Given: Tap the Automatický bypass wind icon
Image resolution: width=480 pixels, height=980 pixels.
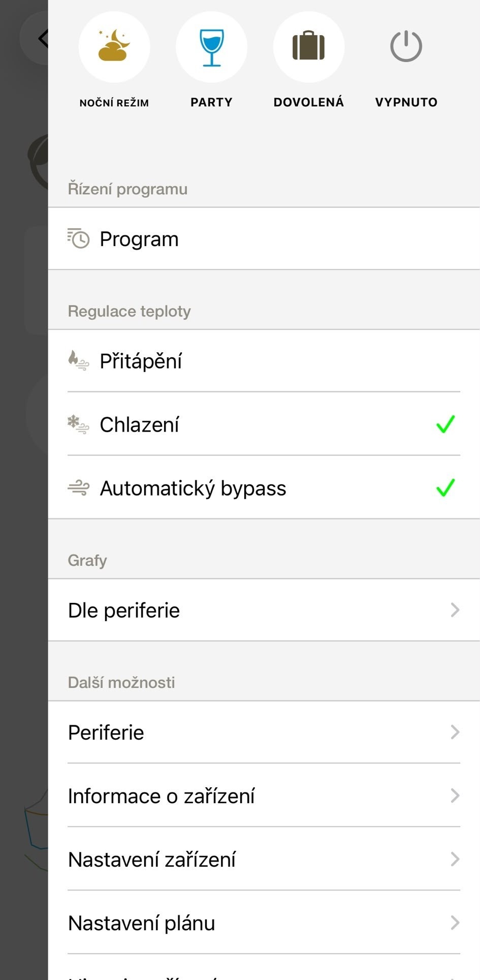Looking at the screenshot, I should pos(78,488).
